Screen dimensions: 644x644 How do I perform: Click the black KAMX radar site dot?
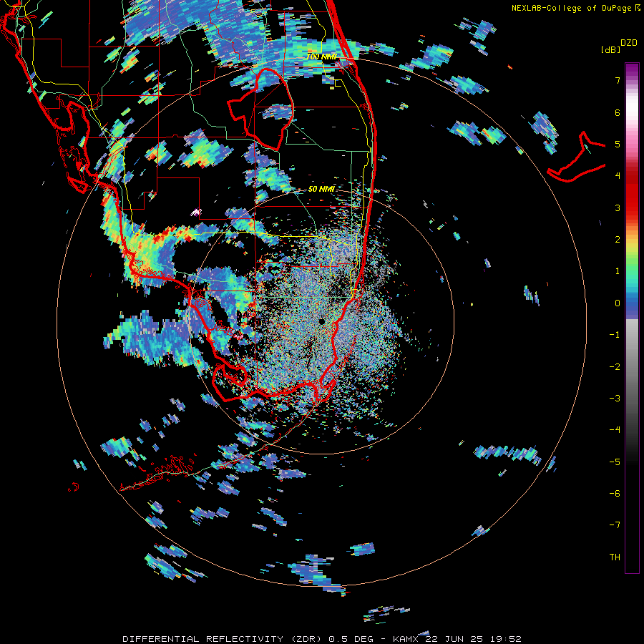tap(322, 321)
